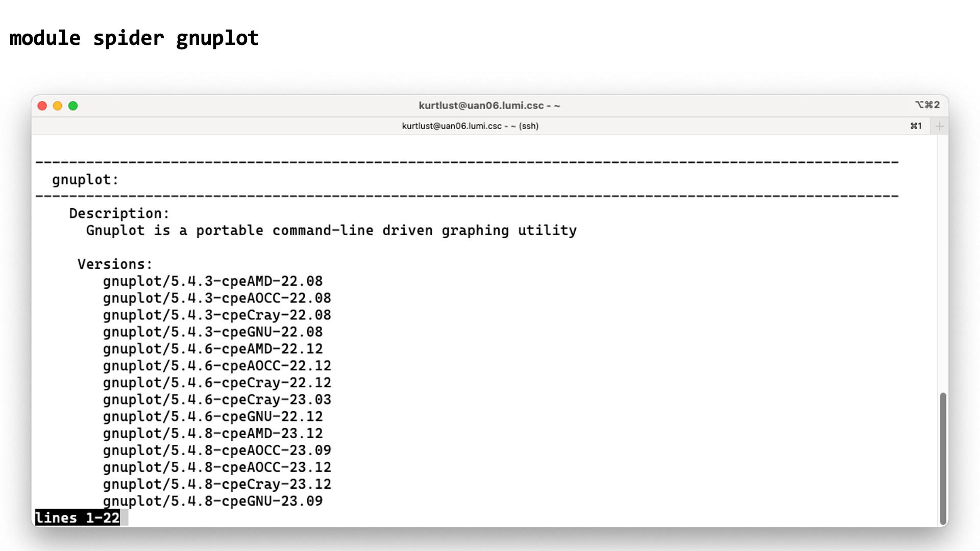Click the 'gnuplot:' heading line
The image size is (980, 551).
(85, 180)
